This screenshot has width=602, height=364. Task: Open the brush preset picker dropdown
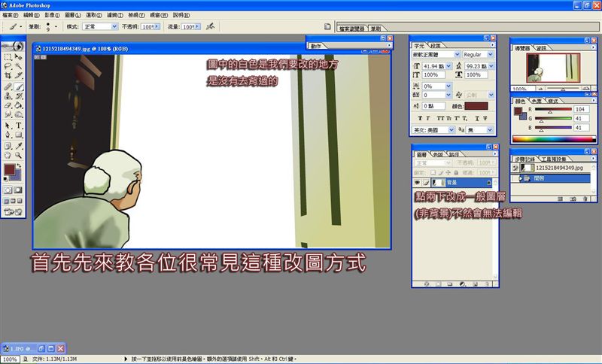click(56, 26)
